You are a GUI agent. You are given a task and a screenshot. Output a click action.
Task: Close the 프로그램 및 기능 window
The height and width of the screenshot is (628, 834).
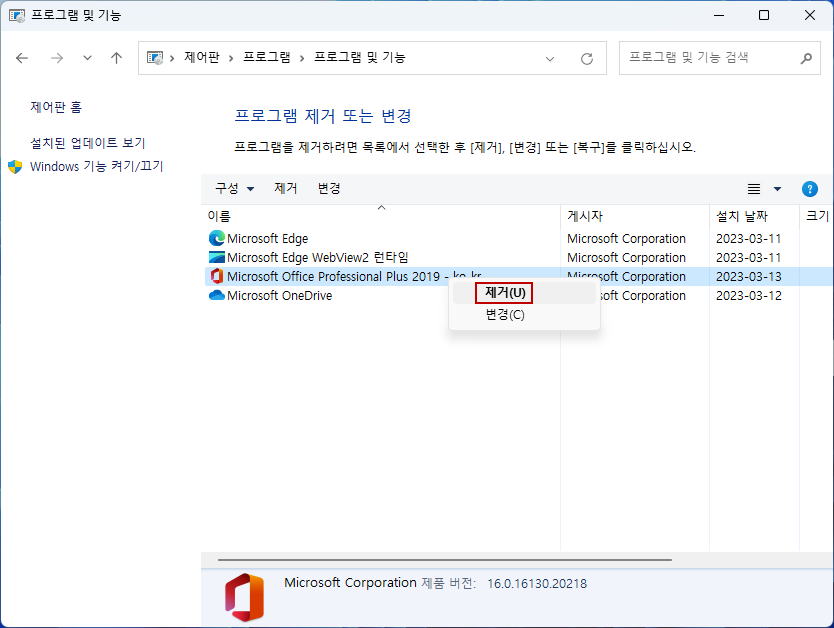tap(810, 15)
